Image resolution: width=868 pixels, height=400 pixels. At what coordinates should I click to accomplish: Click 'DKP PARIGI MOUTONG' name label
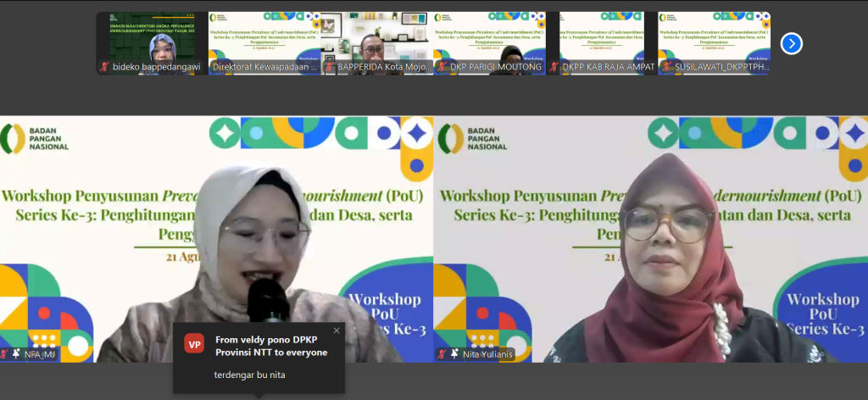coord(495,67)
